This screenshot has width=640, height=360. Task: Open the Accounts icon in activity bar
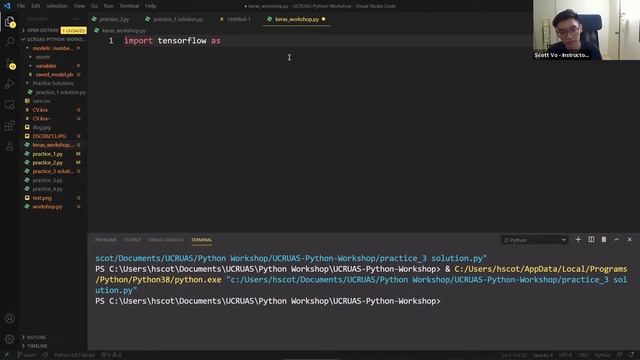coord(9,318)
